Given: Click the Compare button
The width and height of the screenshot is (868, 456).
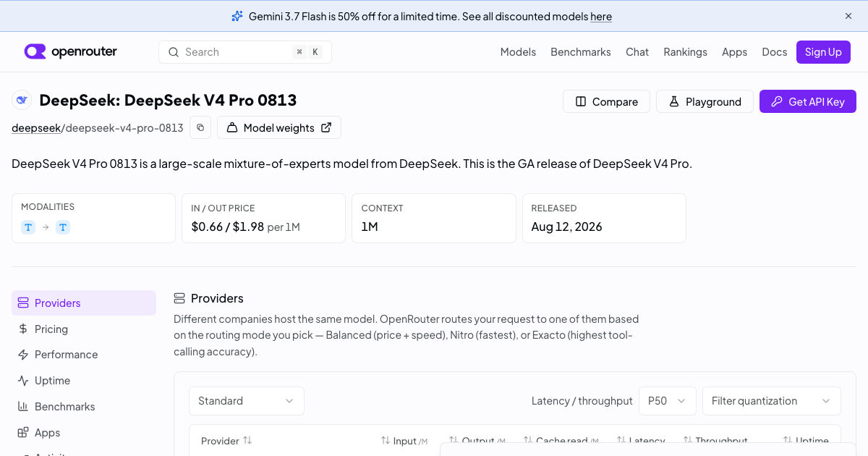Looking at the screenshot, I should point(606,101).
